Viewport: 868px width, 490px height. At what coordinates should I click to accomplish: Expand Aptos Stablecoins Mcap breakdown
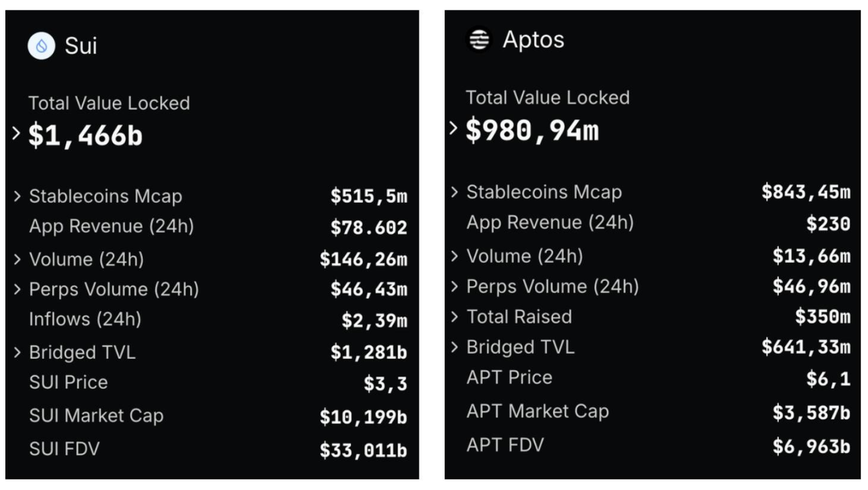pos(454,192)
